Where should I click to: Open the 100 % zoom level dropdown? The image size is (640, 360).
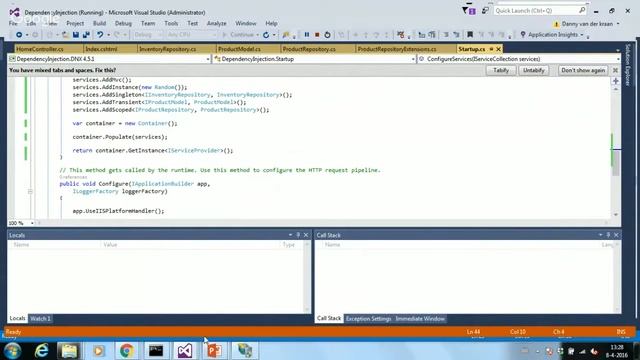(32, 223)
